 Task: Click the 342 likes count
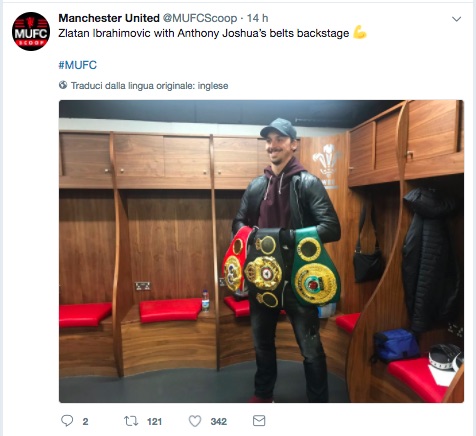point(219,422)
